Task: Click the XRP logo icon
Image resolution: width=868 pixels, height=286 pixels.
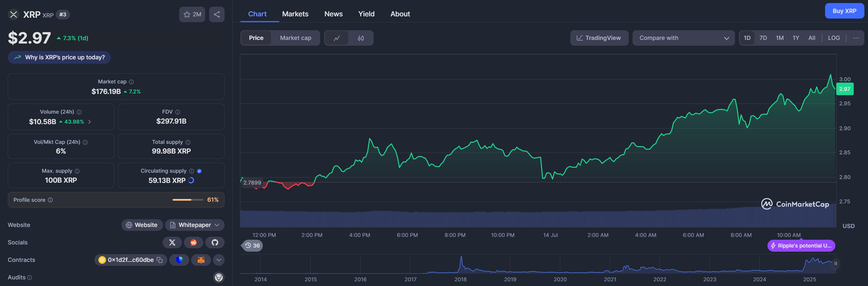Action: [14, 14]
